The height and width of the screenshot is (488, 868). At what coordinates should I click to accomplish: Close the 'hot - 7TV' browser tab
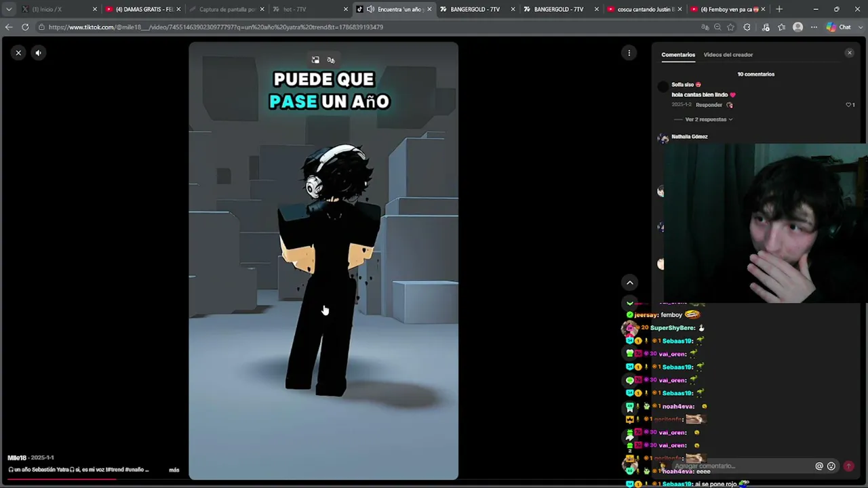coord(345,9)
